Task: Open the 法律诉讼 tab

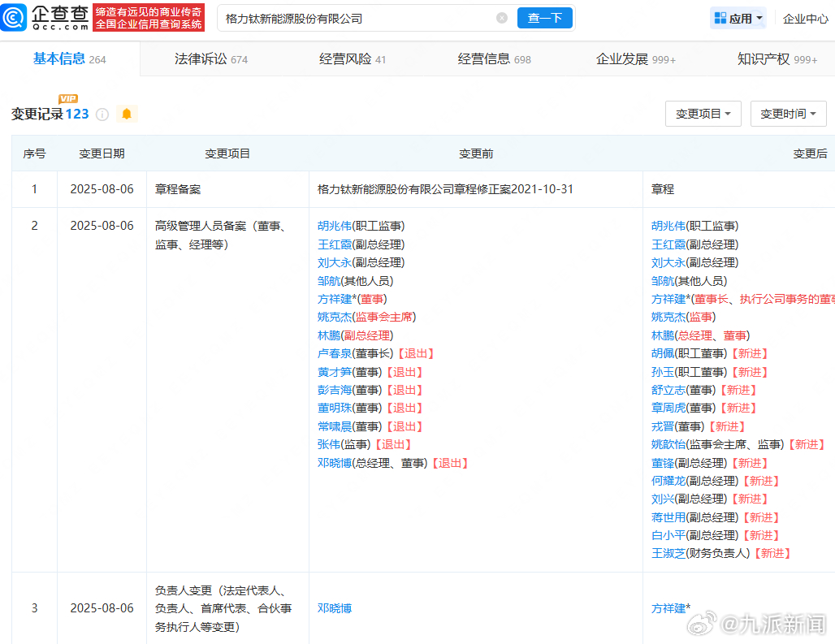Action: coord(211,58)
